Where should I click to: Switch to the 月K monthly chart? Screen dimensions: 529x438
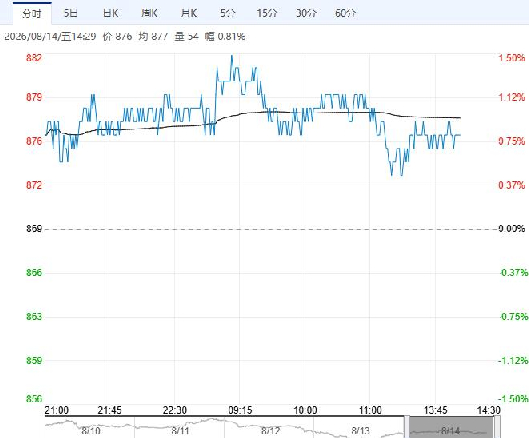click(189, 13)
